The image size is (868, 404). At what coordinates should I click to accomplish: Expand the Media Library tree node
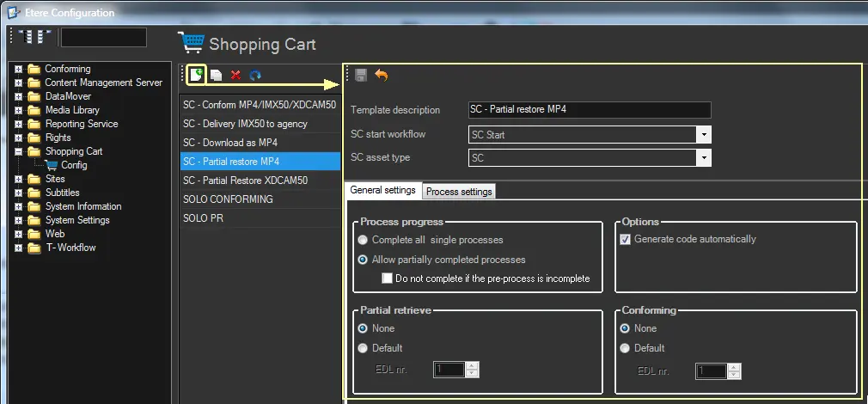(x=18, y=110)
